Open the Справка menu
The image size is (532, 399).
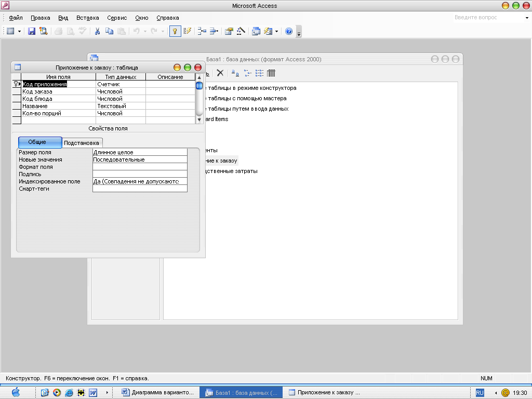click(x=168, y=18)
